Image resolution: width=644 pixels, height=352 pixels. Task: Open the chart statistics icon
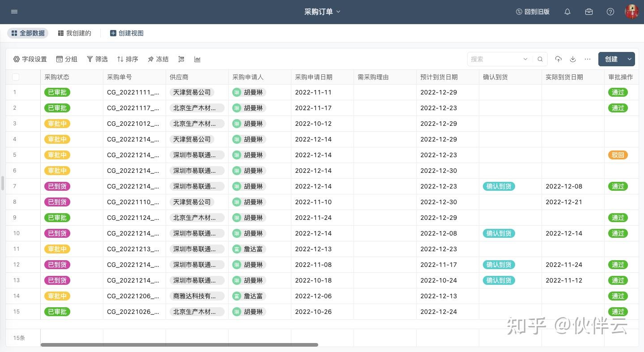pos(197,59)
